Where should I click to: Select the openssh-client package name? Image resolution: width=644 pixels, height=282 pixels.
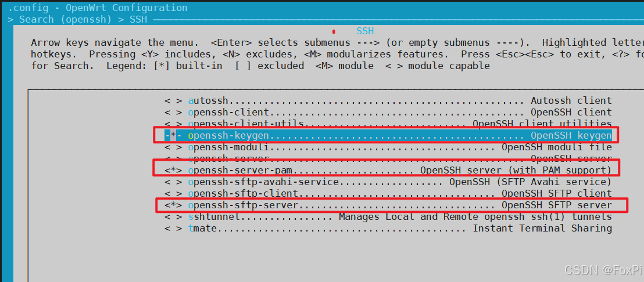229,113
